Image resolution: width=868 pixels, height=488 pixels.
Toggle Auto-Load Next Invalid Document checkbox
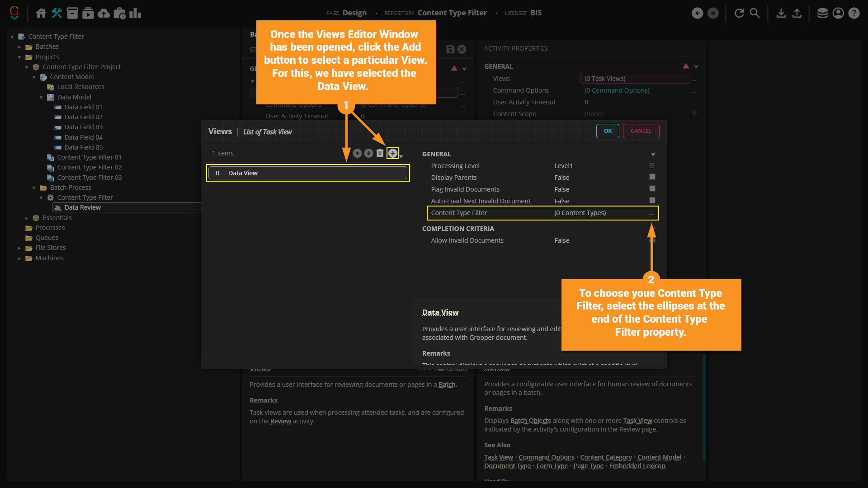coord(652,201)
